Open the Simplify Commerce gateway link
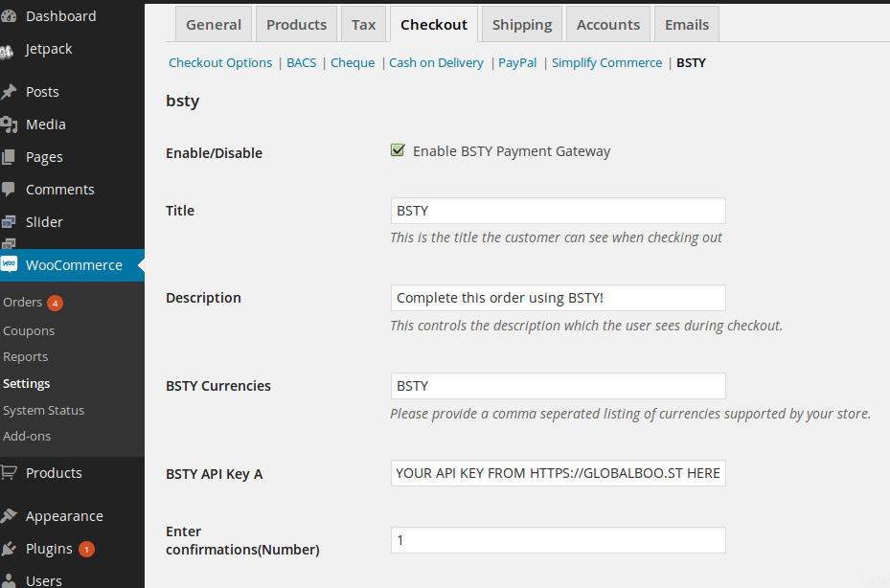 [x=606, y=62]
